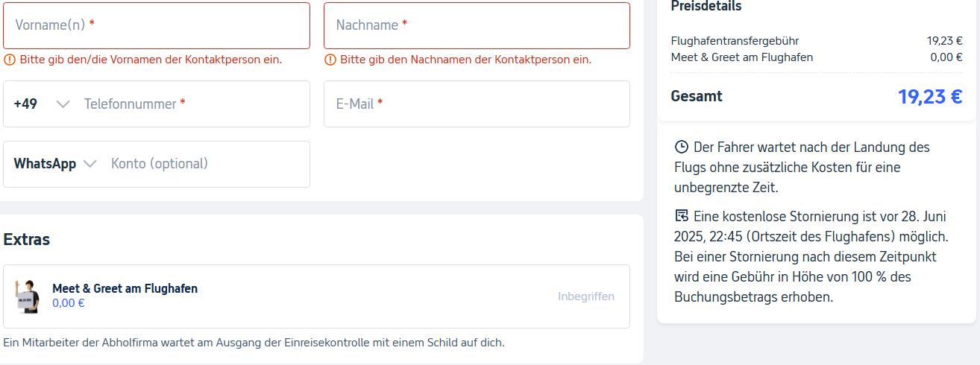Click the Abholfirma Mitarbeiter description text
980x365 pixels.
tap(254, 343)
